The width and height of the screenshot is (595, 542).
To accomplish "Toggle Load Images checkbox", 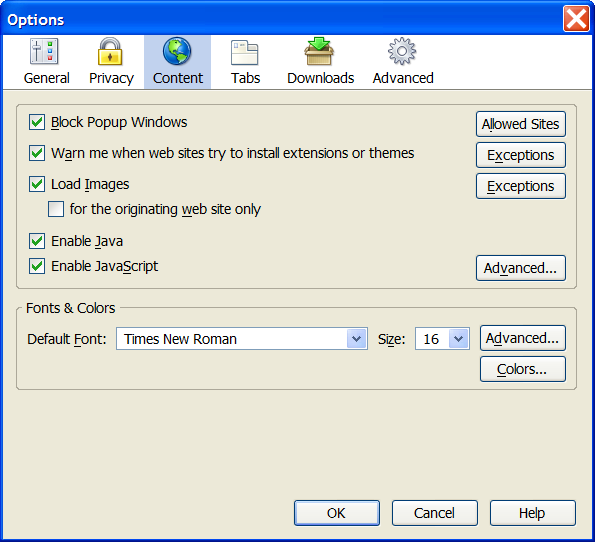I will [x=37, y=184].
